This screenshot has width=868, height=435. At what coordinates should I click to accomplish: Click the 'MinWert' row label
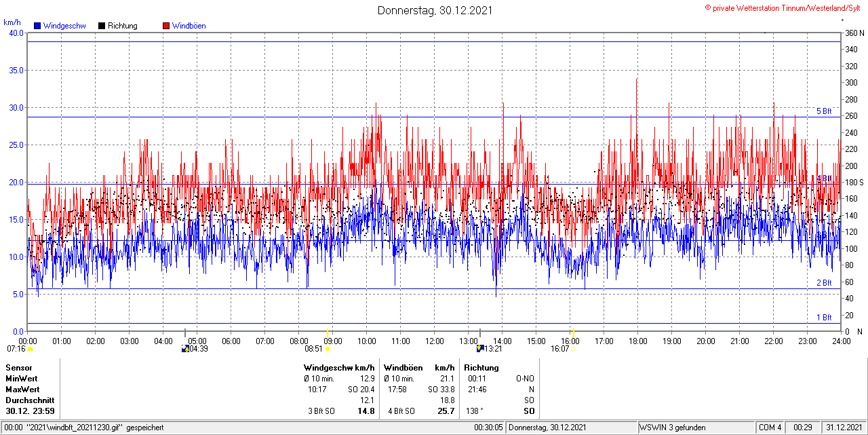tap(21, 379)
